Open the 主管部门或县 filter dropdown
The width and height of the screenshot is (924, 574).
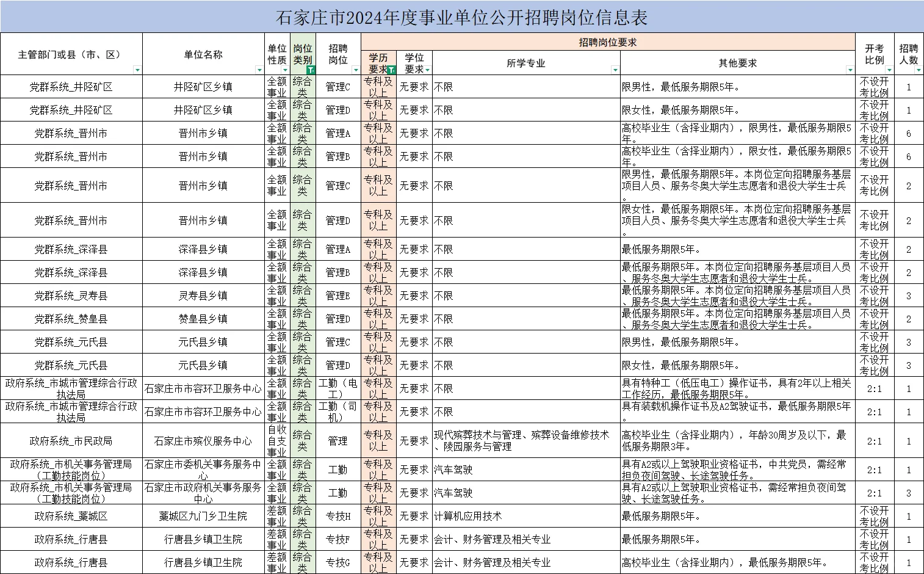click(138, 69)
